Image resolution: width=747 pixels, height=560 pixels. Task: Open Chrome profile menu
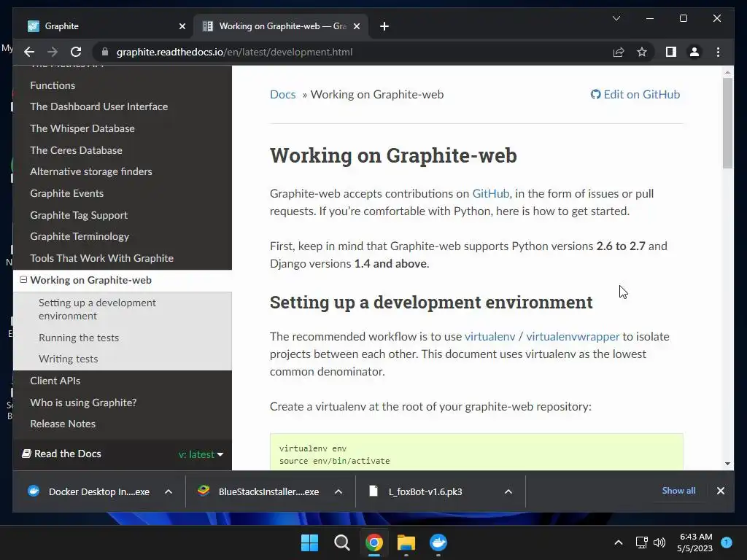point(694,52)
